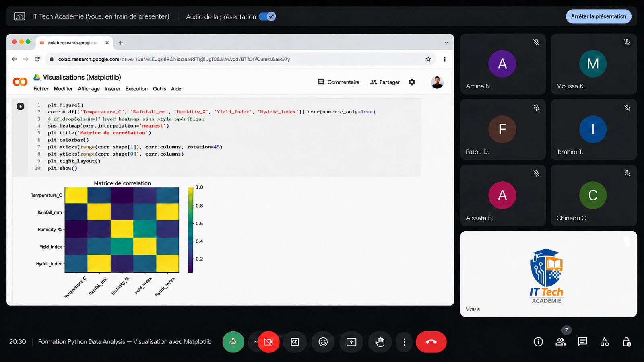
Task: Open more call options menu
Action: point(405,342)
